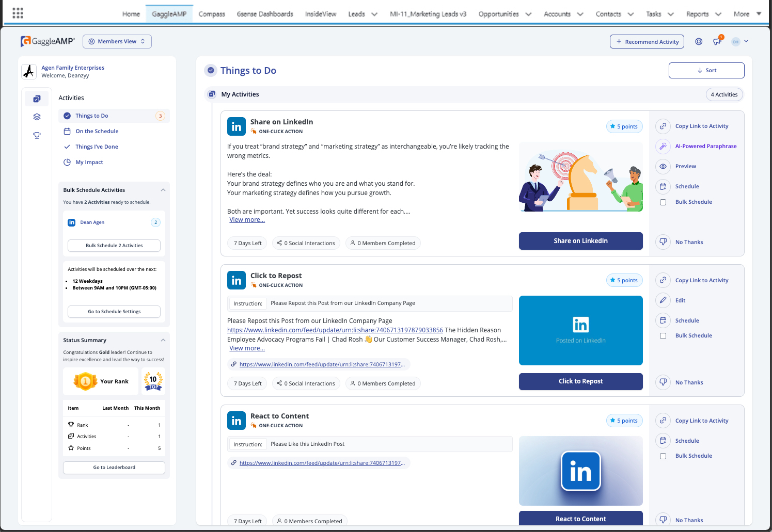Viewport: 772px width, 532px height.
Task: Click Bulk Schedule 2 Activities button
Action: coord(114,246)
